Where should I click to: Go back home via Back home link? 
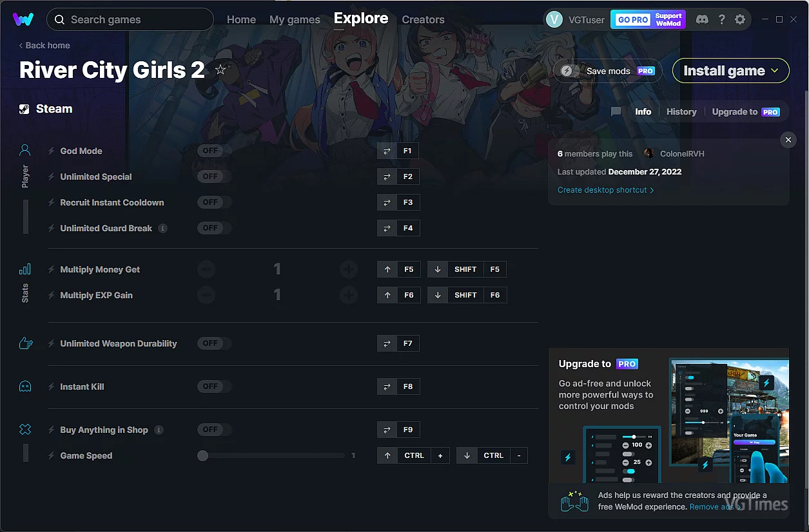(x=44, y=45)
